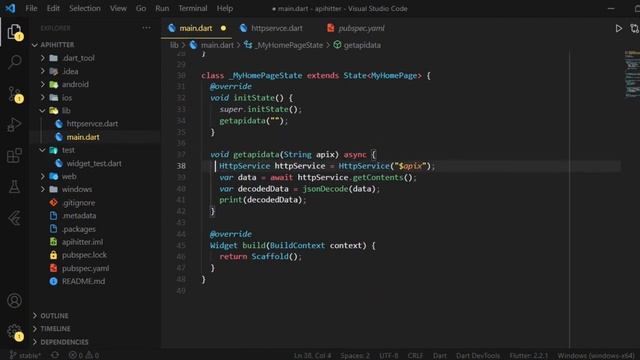Expand the OUTLINE section
640x360 pixels.
click(x=54, y=316)
